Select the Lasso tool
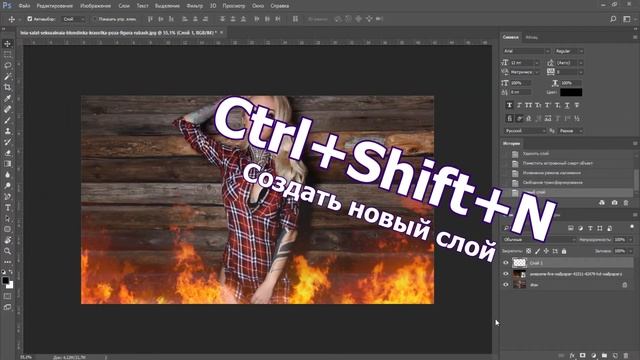Screen dimensions: 640x360 [x=7, y=65]
